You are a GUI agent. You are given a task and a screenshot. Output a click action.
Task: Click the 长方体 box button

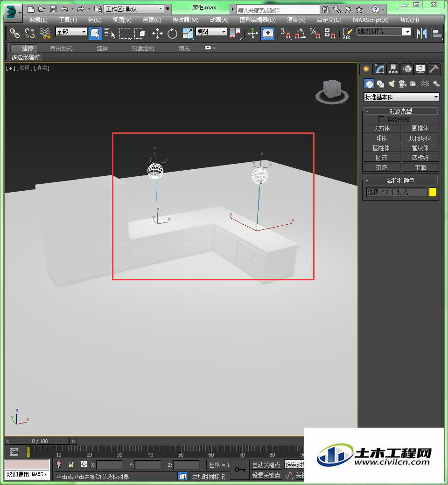[381, 128]
